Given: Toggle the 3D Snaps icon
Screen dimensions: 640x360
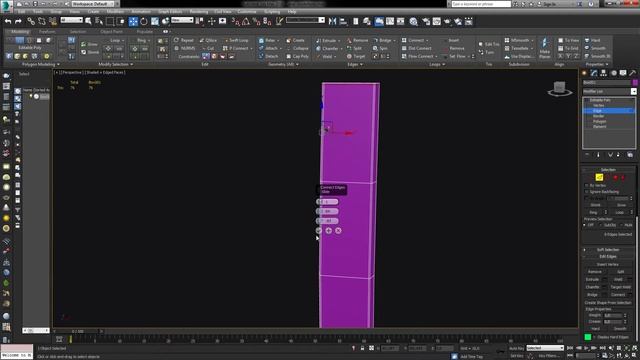Looking at the screenshot, I should pos(235,21).
